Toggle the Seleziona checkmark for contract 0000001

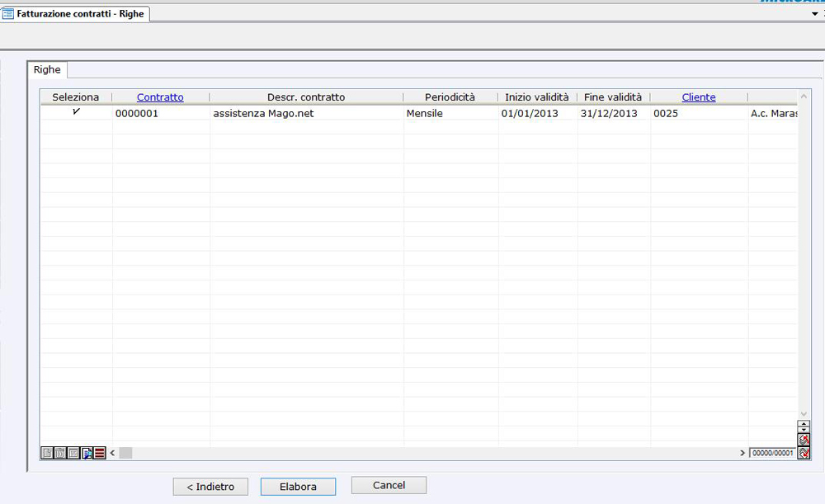76,113
